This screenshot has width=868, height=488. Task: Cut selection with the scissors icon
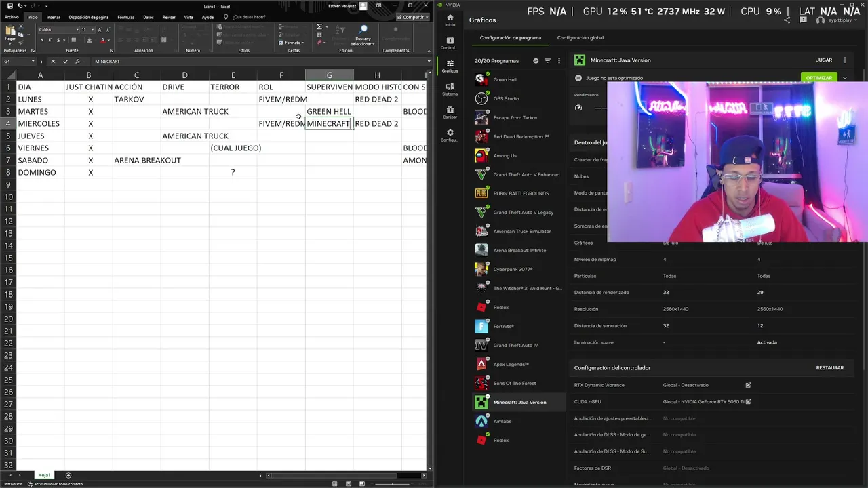(x=21, y=26)
